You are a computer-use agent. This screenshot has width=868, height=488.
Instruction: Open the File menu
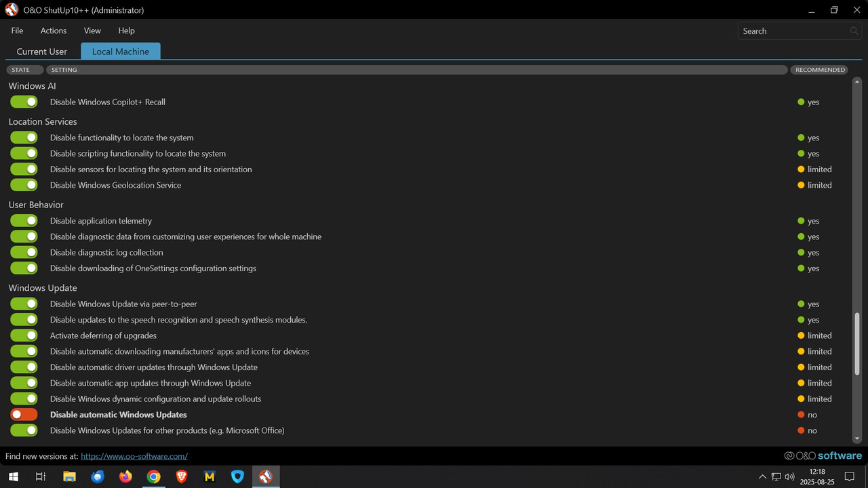(17, 30)
